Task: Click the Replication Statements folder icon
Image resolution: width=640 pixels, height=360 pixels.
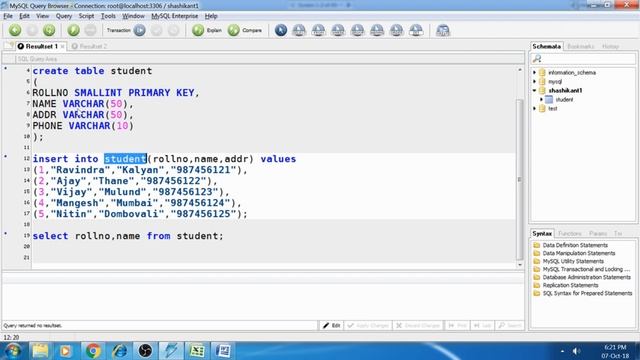Action: pos(537,285)
